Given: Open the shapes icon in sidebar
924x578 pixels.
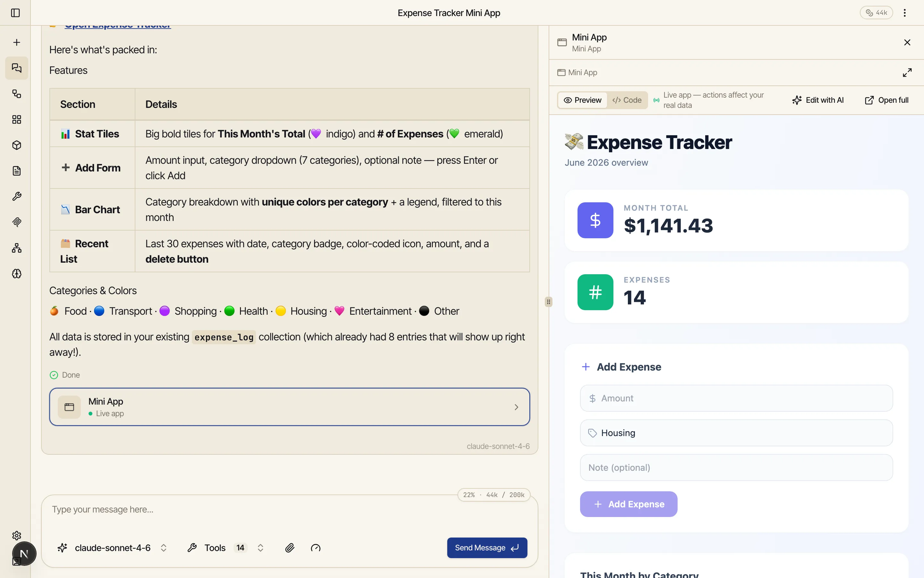Looking at the screenshot, I should tap(16, 94).
